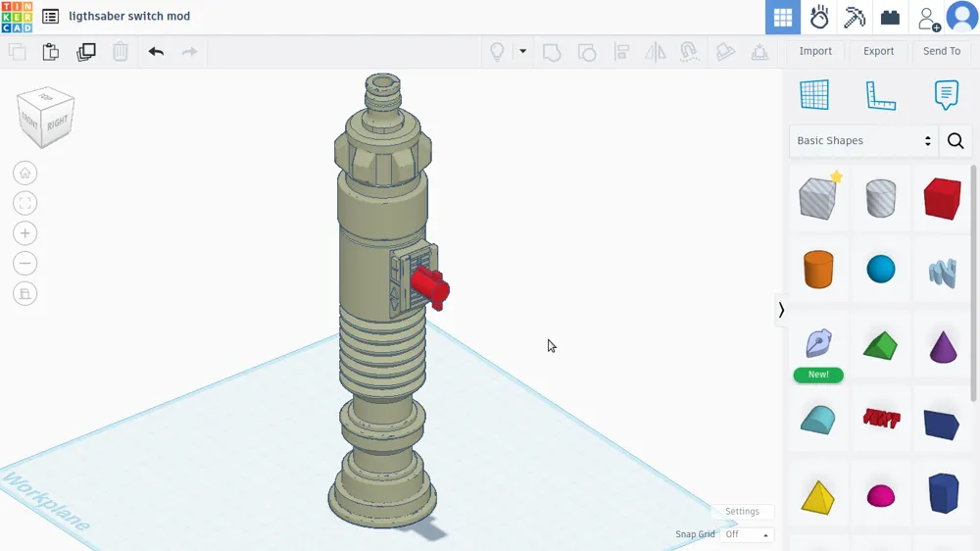Click the Duplicate and repeat icon
Viewport: 980px width, 551px height.
(x=85, y=51)
